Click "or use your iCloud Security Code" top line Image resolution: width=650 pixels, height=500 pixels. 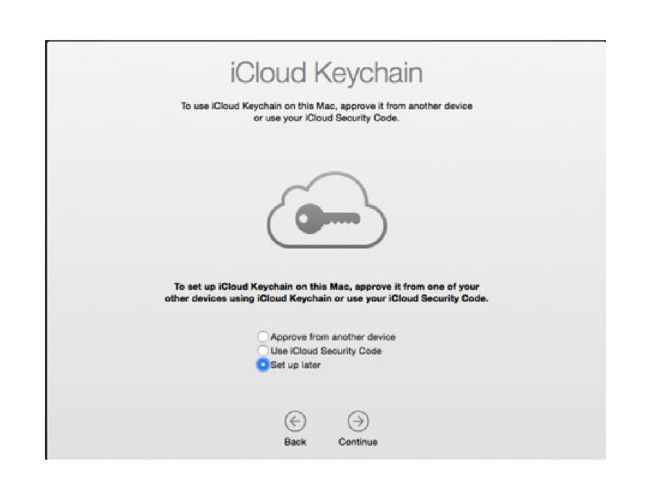click(325, 117)
